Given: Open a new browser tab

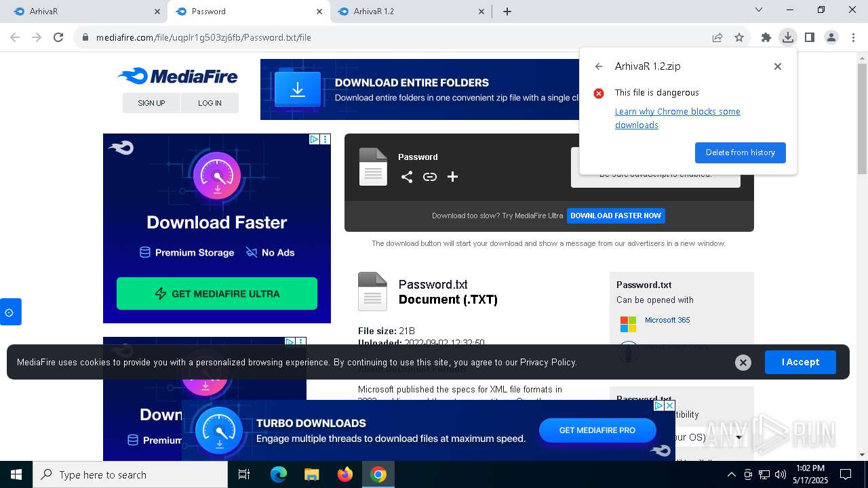Looking at the screenshot, I should pos(507,12).
